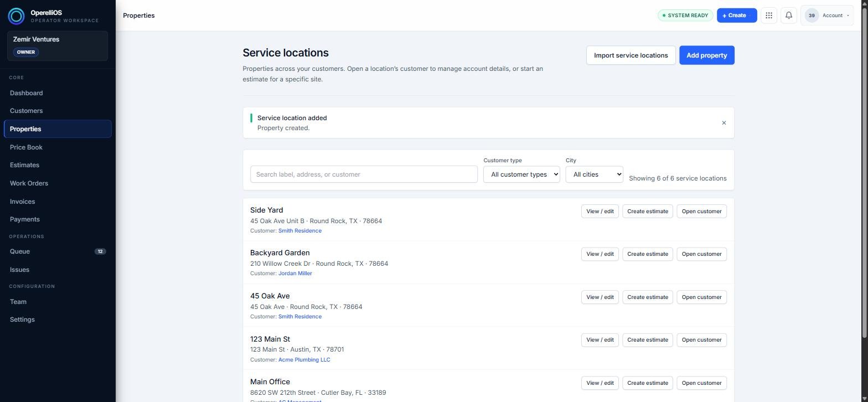868x402 pixels.
Task: Create estimate for Backyard Garden
Action: coord(648,254)
